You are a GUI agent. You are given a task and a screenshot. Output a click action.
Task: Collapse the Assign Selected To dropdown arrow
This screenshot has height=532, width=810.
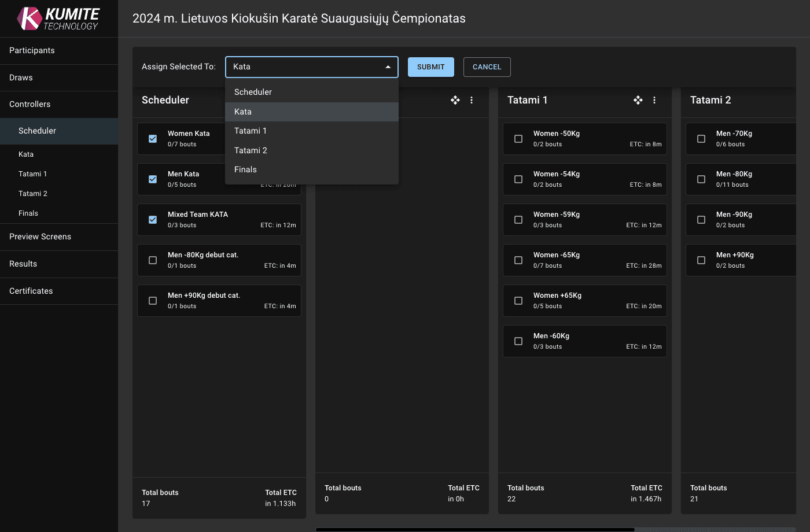[x=388, y=67]
